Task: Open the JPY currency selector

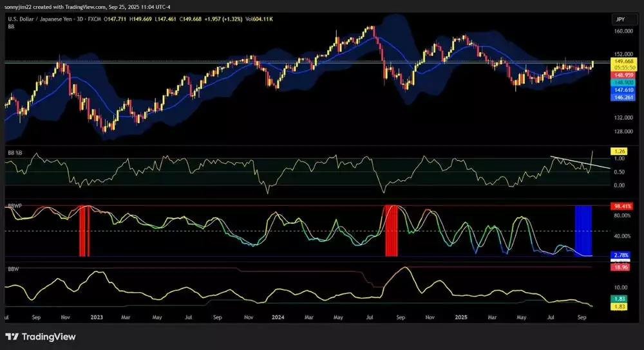Action: click(620, 20)
